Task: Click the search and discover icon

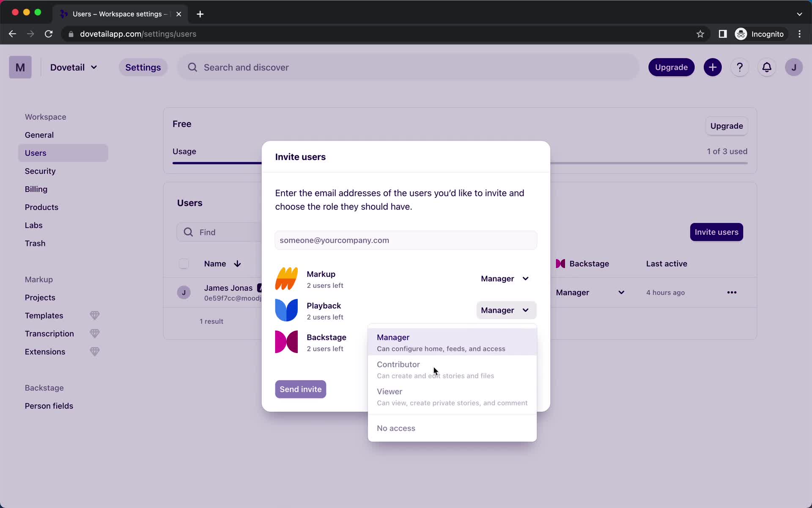Action: (193, 67)
